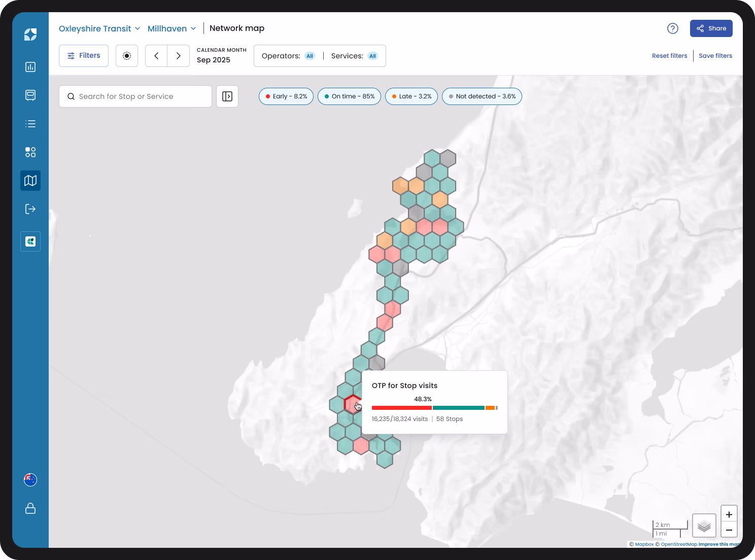Open the OpenStreetMap attribution link
This screenshot has width=755, height=560.
point(679,544)
